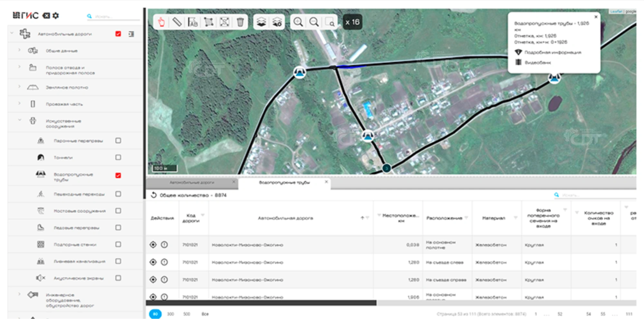This screenshot has height=319, width=644.
Task: Tick the Пешеходные переходы checkbox
Action: pos(118,194)
